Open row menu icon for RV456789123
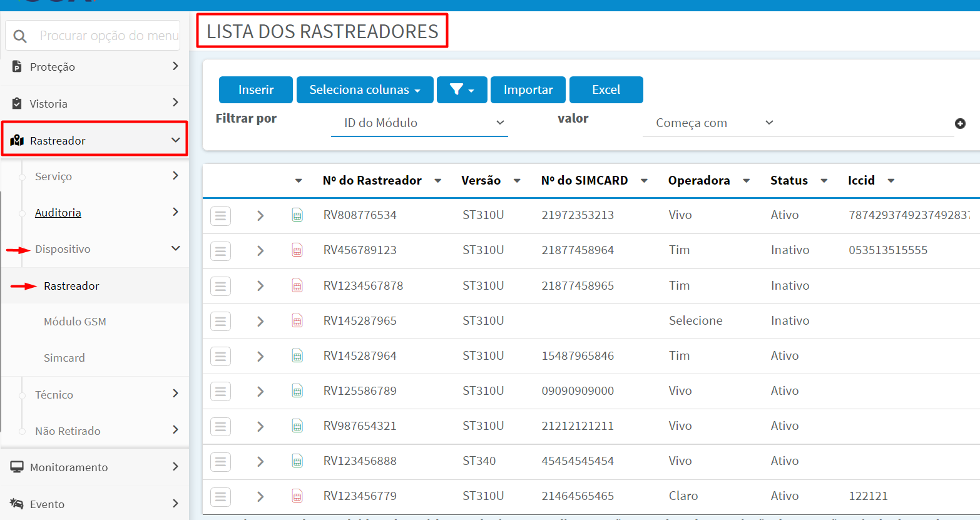Viewport: 980px width, 520px height. pos(220,251)
